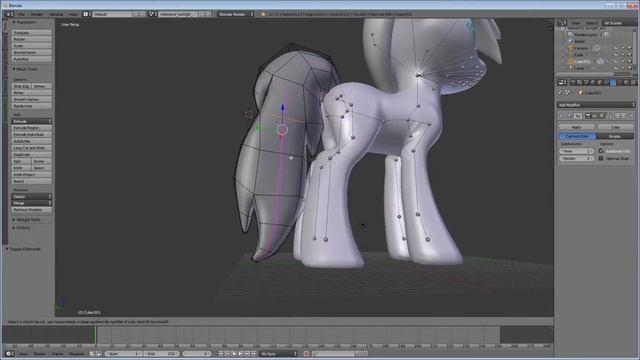
Task: Click the auto keyframe record button
Action: pyautogui.click(x=306, y=353)
